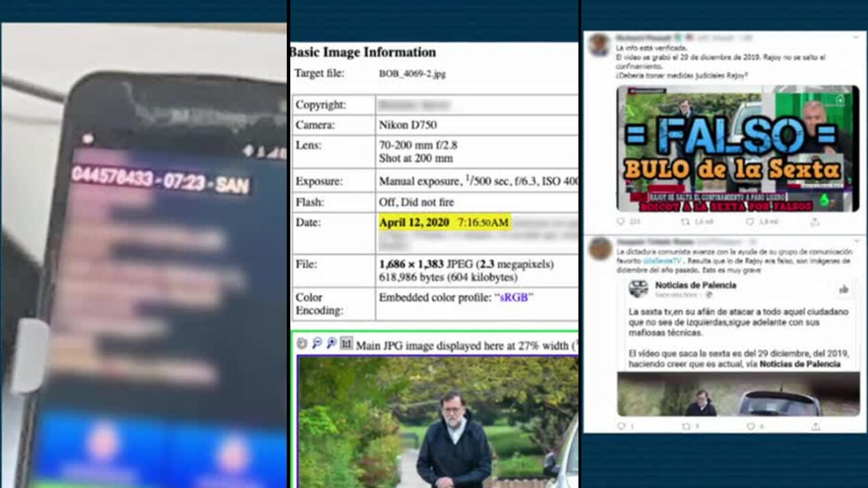Open the chevron menu on the second tweet
The height and width of the screenshot is (488, 868).
tap(856, 242)
